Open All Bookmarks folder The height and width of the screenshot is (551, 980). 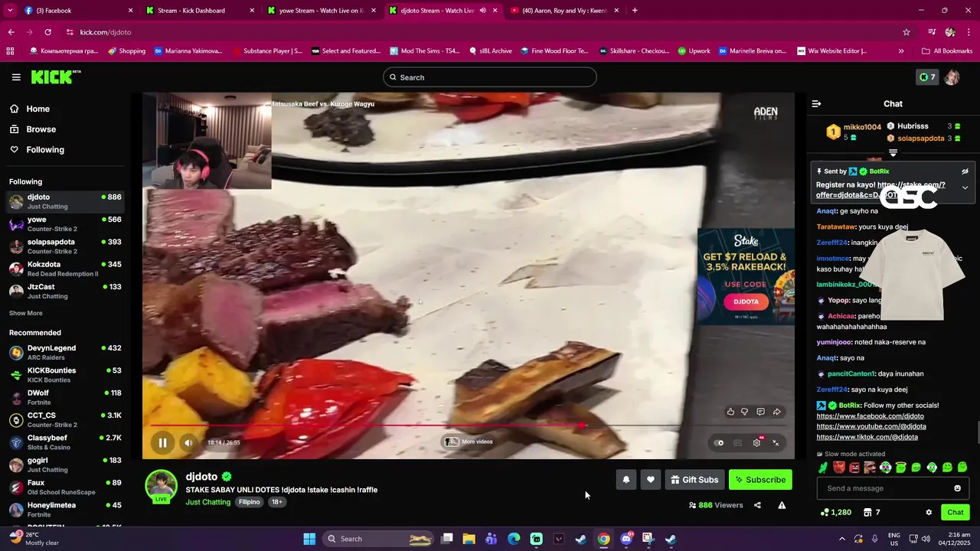click(948, 51)
